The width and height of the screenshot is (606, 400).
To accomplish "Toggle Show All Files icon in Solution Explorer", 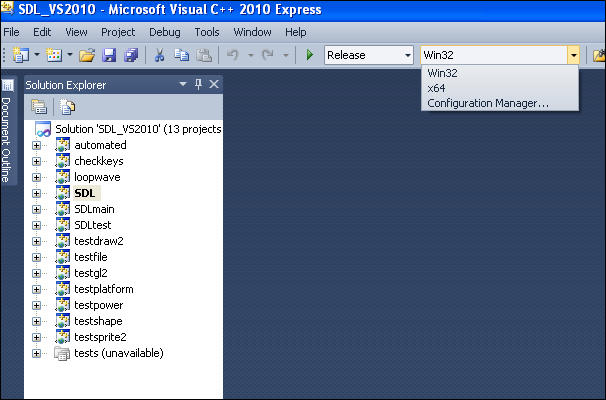I will pos(67,107).
